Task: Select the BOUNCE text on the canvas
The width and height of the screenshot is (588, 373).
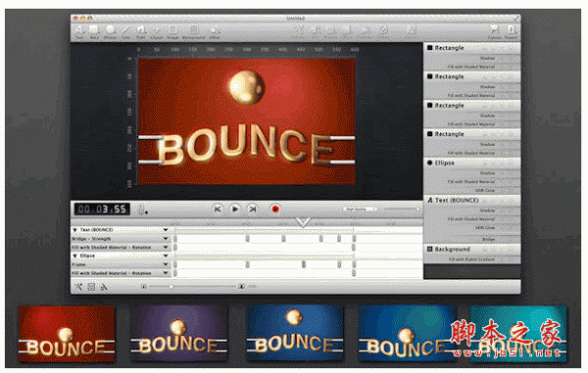Action: [245, 145]
